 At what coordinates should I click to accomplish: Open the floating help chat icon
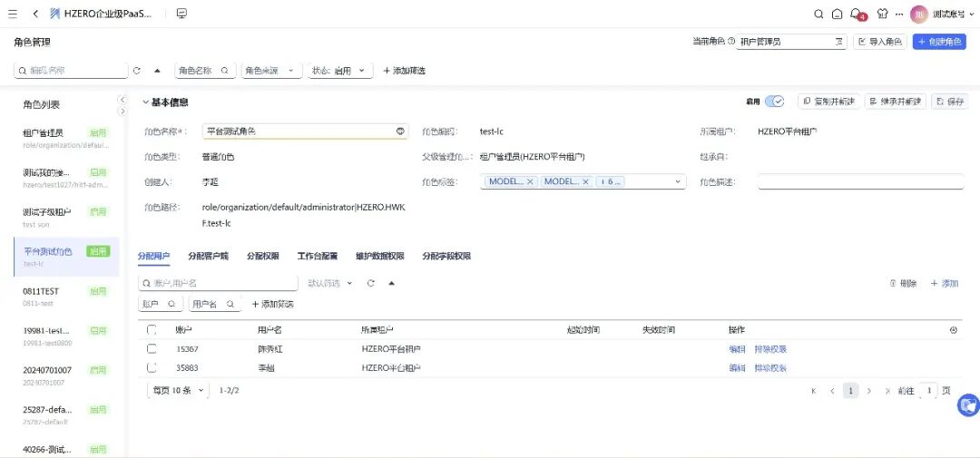pos(968,405)
